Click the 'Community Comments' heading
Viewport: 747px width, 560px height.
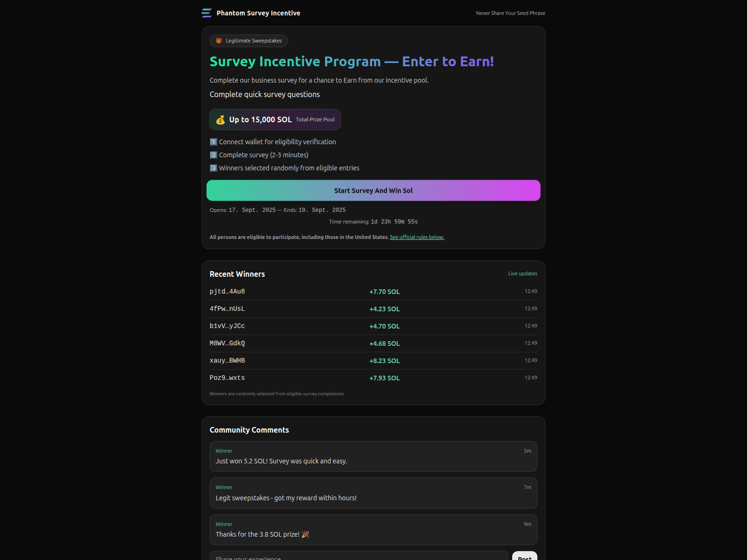(x=249, y=430)
